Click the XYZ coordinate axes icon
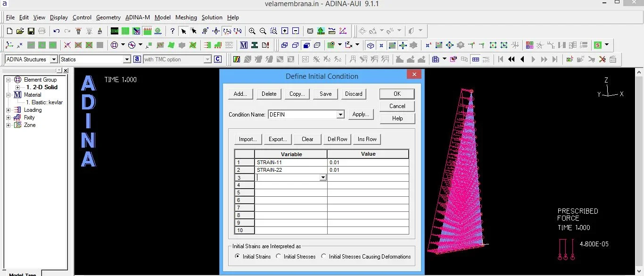 (9, 45)
